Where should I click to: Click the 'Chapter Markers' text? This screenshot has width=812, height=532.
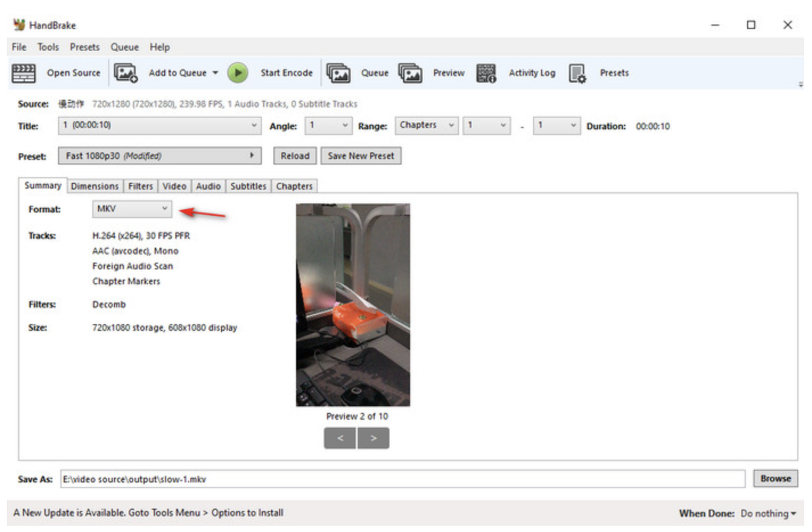pyautogui.click(x=126, y=281)
